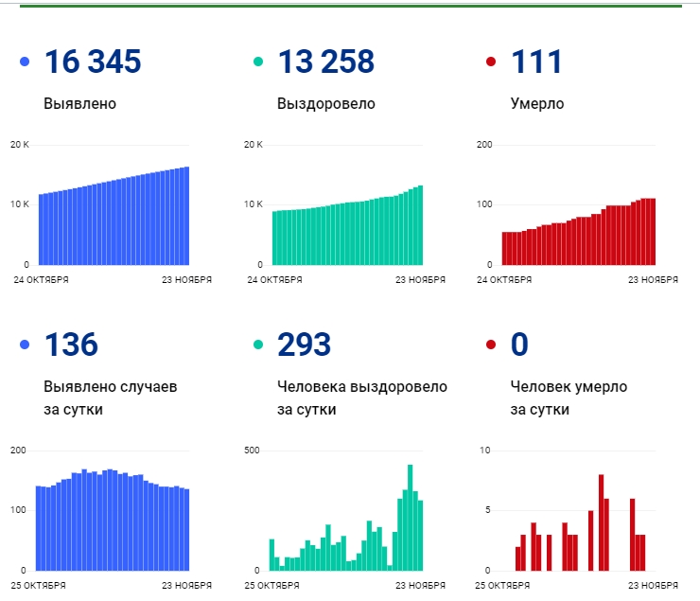Click the label Выявлено
700x601 pixels.
point(79,103)
